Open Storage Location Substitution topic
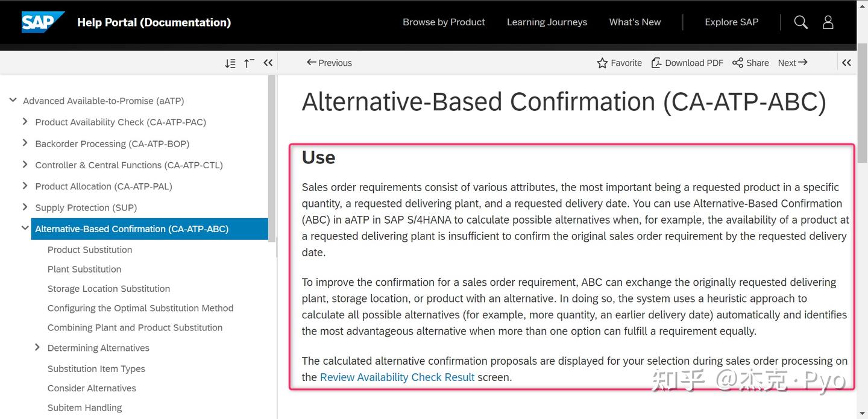This screenshot has width=868, height=419. (108, 288)
